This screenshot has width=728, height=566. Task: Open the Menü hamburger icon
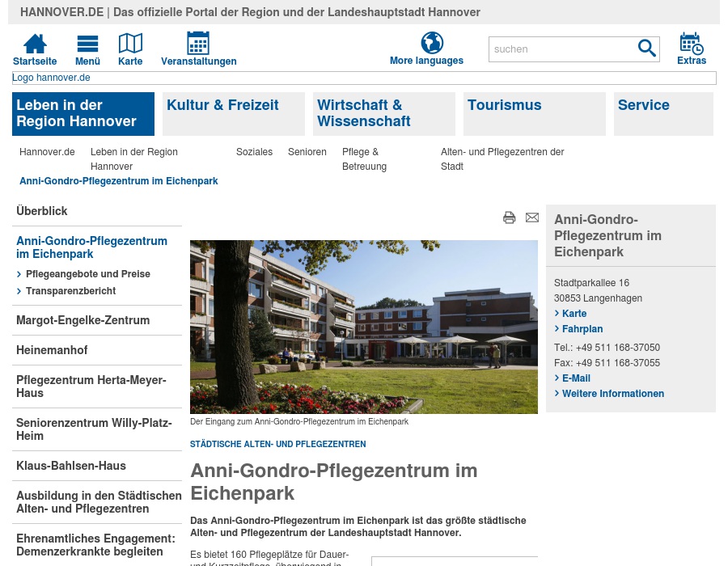[x=87, y=43]
